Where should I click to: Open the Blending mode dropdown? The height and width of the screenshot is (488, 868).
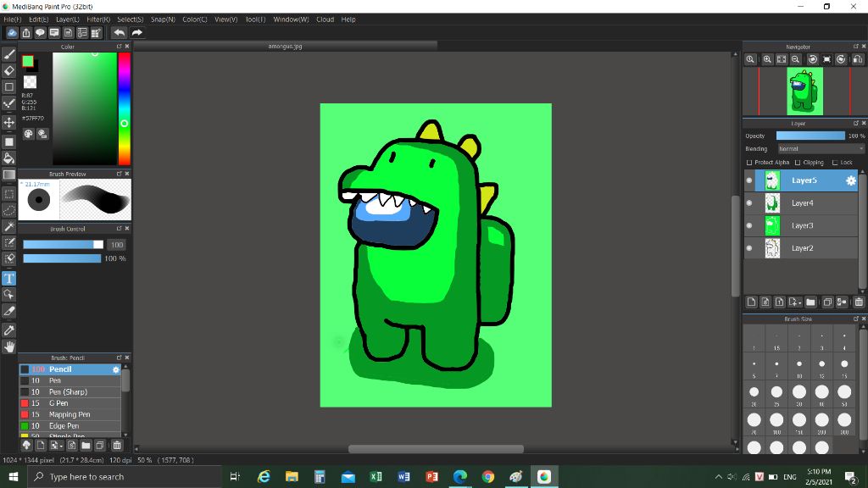click(x=821, y=149)
